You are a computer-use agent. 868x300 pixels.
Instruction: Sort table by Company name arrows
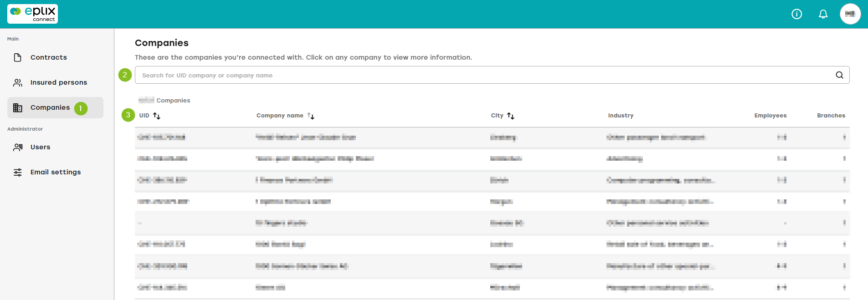click(x=311, y=116)
